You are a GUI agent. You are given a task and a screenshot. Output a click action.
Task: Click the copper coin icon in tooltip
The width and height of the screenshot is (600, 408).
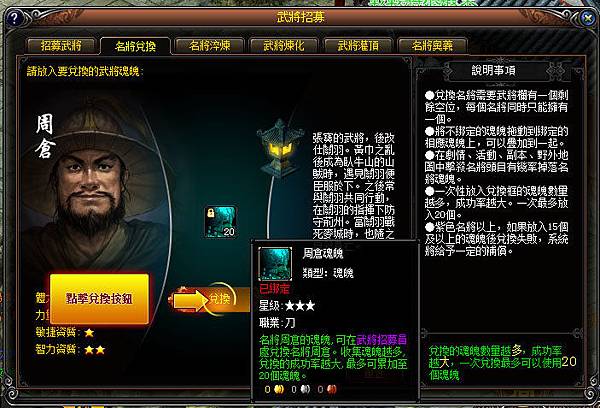pos(332,389)
